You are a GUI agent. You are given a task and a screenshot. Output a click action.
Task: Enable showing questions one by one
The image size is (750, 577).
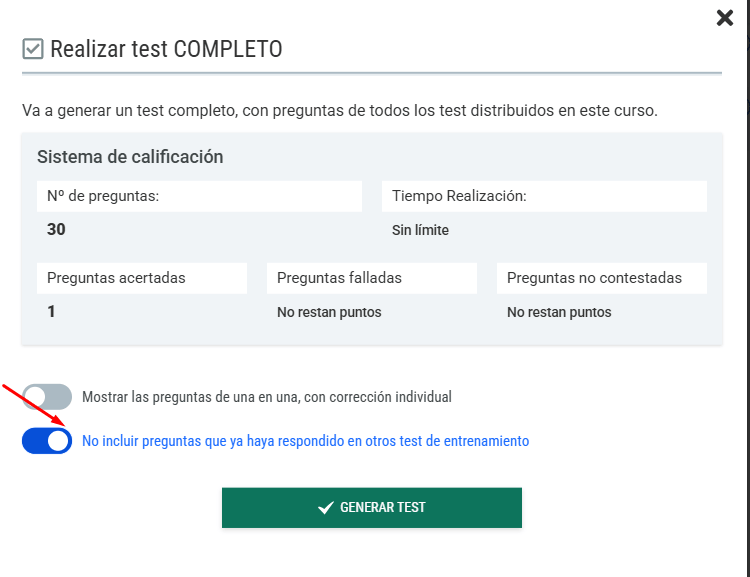47,397
